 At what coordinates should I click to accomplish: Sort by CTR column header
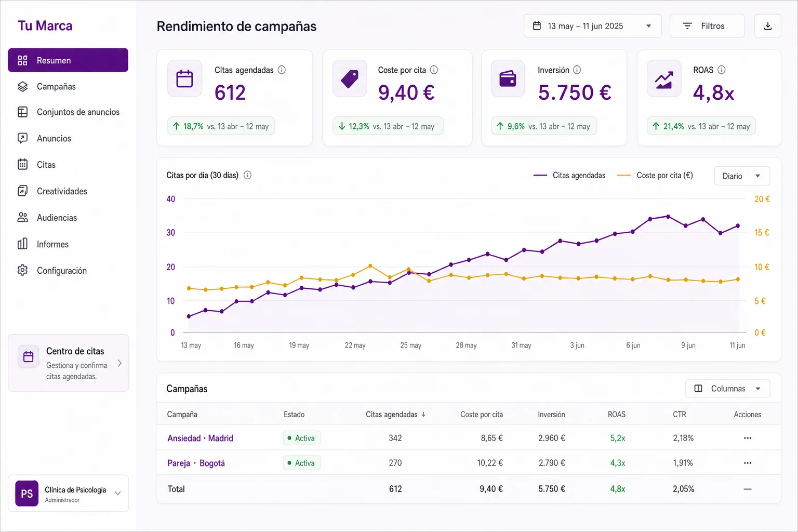click(680, 415)
